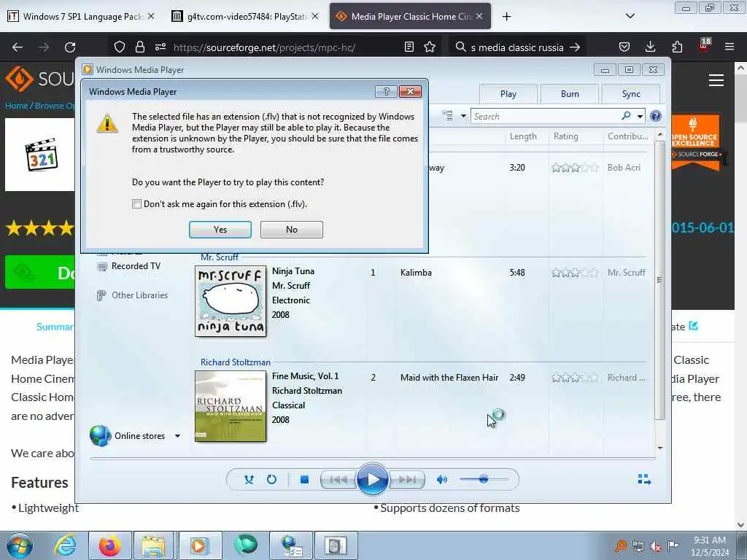
Task: Select Recorded TV in the navigation pane
Action: 136,266
